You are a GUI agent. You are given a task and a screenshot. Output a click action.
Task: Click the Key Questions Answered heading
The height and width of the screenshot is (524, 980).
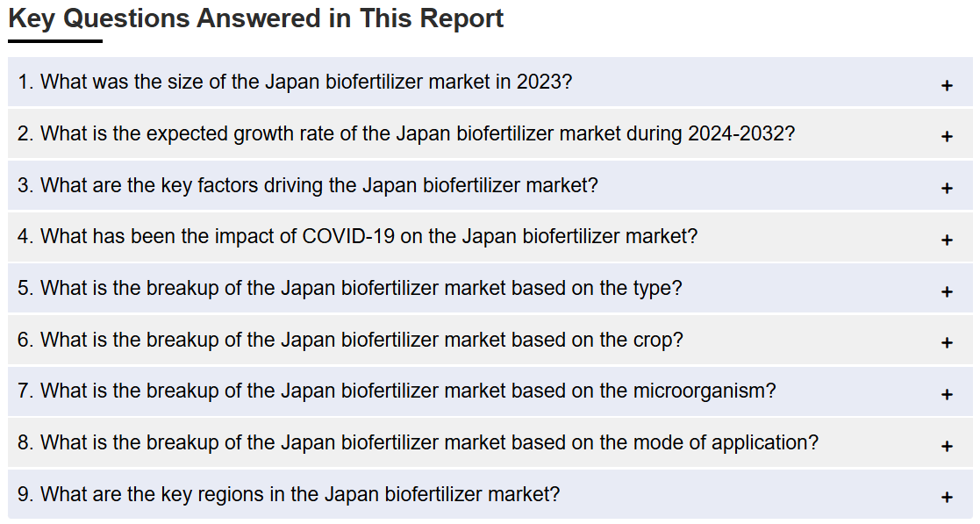pos(255,18)
